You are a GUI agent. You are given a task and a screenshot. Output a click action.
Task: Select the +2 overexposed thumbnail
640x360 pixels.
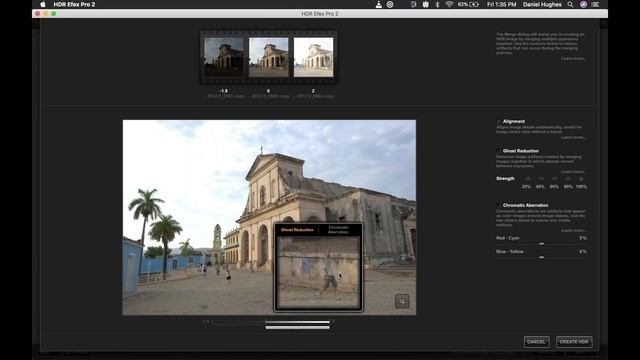[313, 57]
